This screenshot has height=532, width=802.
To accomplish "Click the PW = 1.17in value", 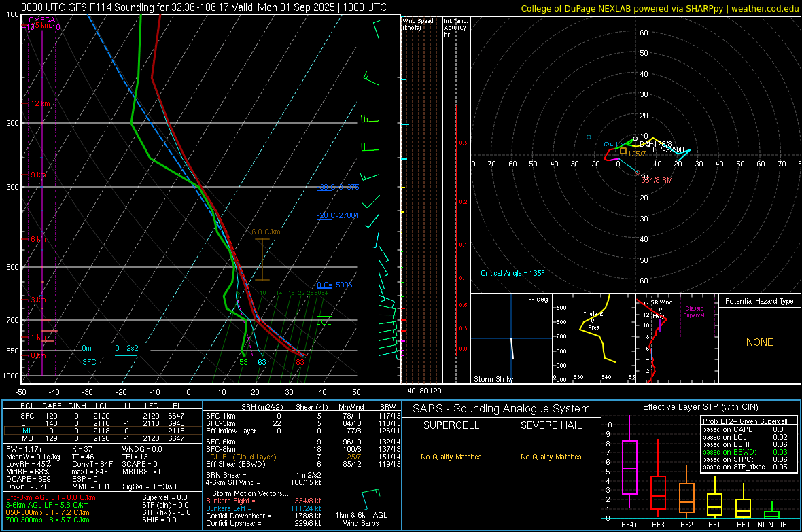I will (x=25, y=449).
